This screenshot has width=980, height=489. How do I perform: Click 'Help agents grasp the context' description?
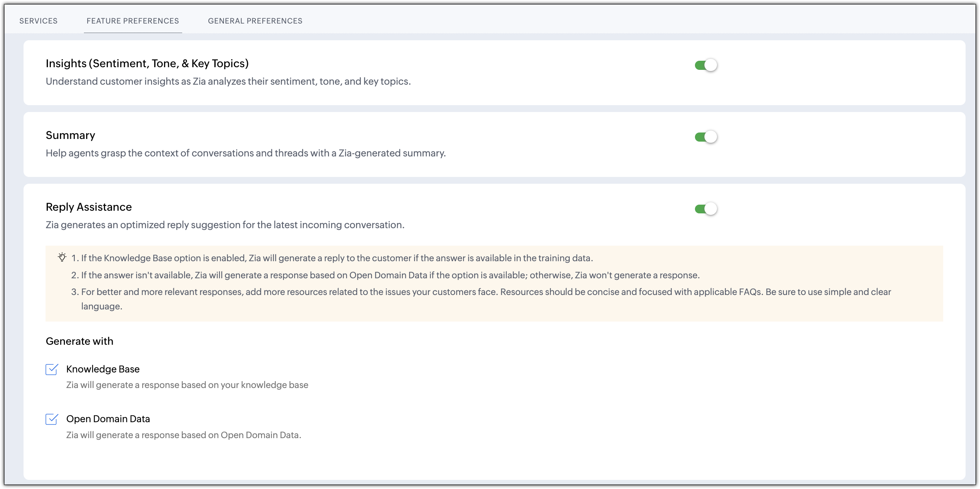click(x=246, y=153)
